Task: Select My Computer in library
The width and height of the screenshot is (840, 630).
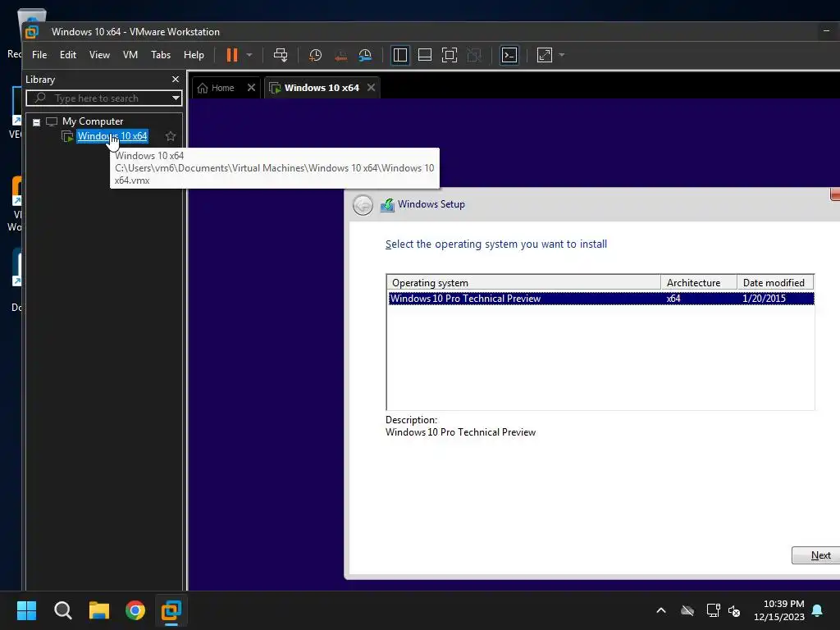Action: click(93, 121)
